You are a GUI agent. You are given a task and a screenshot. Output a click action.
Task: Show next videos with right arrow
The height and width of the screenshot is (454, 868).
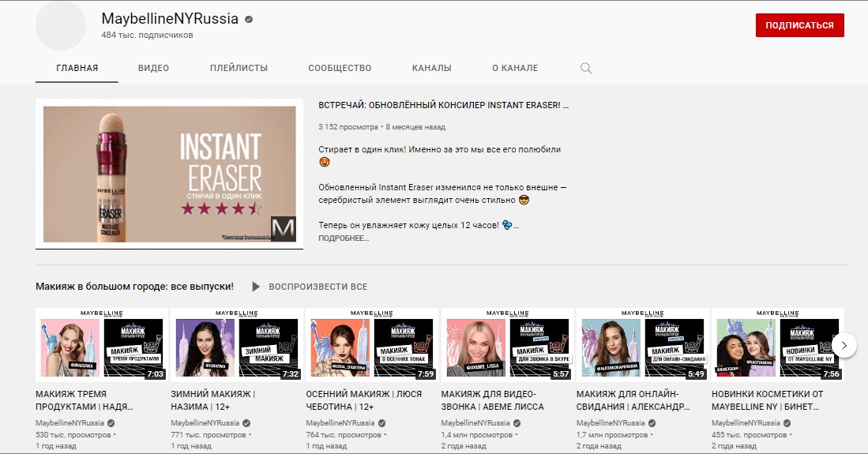pos(844,346)
